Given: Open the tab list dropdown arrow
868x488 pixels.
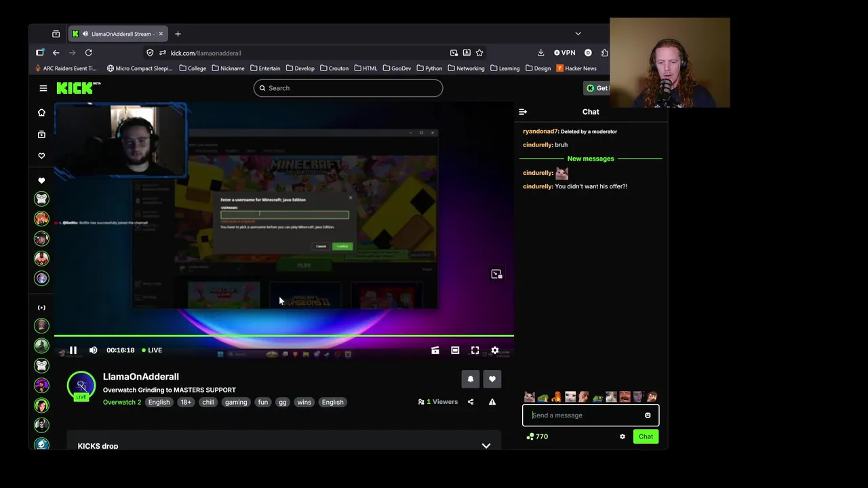Looking at the screenshot, I should click(578, 34).
